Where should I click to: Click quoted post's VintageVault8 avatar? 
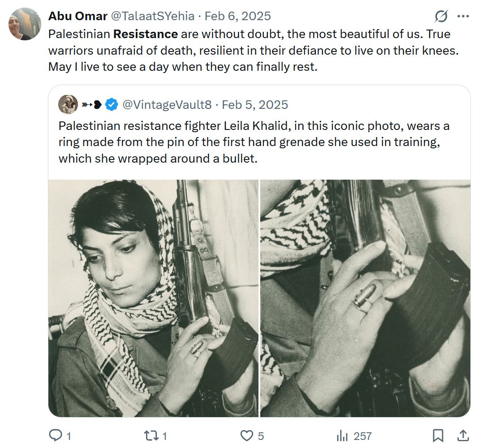click(68, 104)
